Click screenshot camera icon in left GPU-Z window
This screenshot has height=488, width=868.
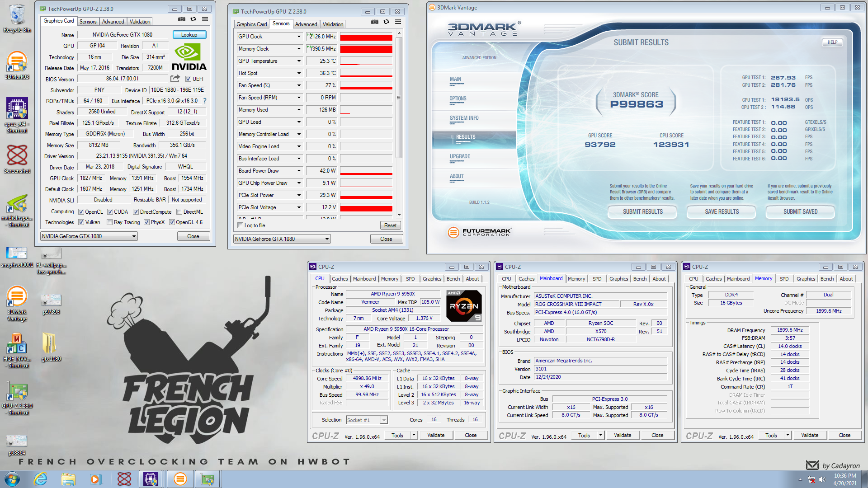[x=181, y=19]
